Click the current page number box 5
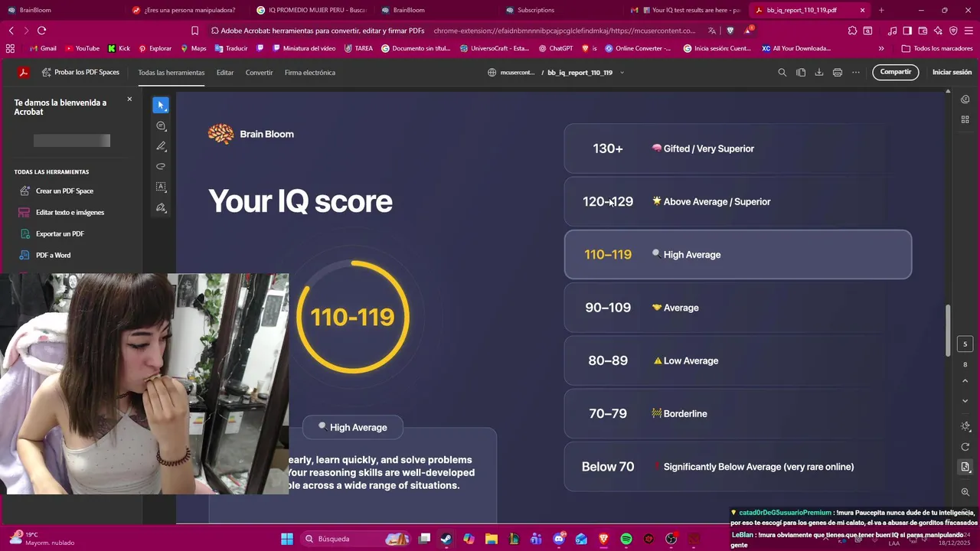 [x=965, y=344]
